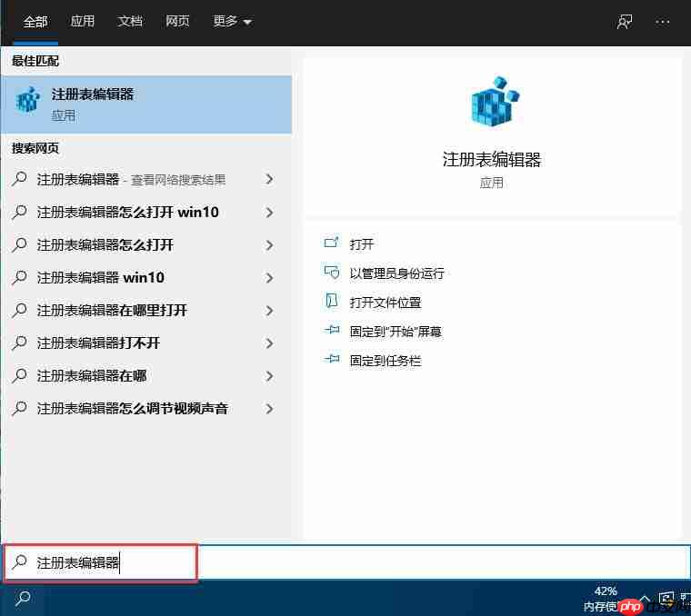Expand arrow beside 注册表编辑器在哪里打开

270,311
